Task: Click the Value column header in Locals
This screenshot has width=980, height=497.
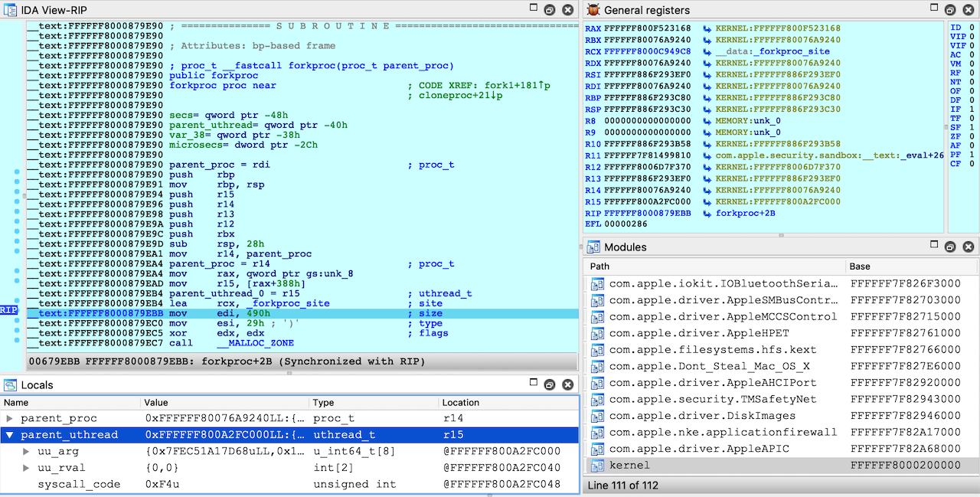Action: pos(158,402)
